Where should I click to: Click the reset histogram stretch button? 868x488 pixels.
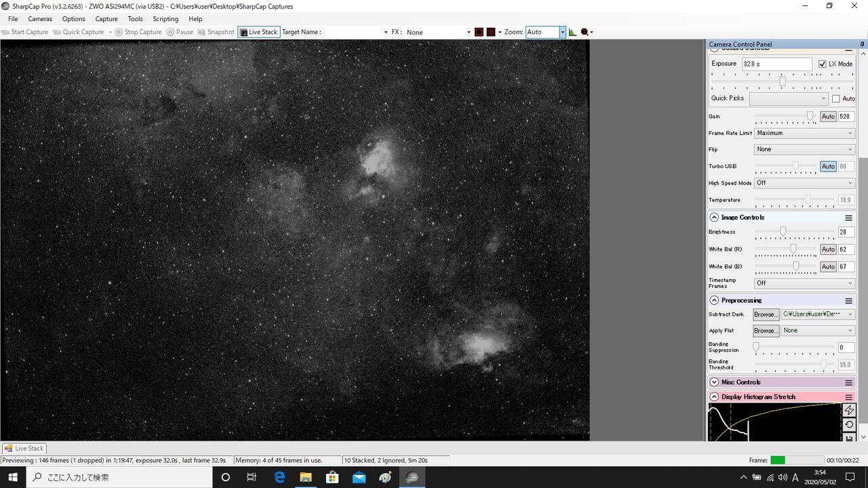849,425
